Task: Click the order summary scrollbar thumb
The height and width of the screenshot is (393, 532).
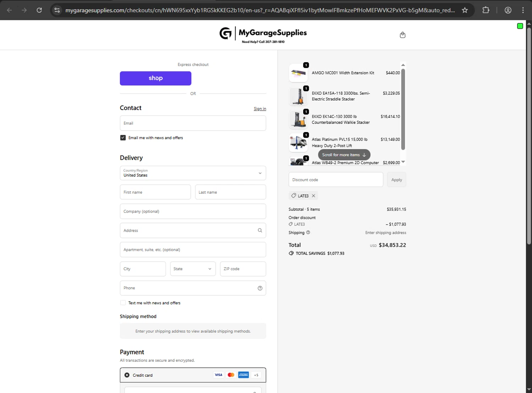Action: pos(403,109)
